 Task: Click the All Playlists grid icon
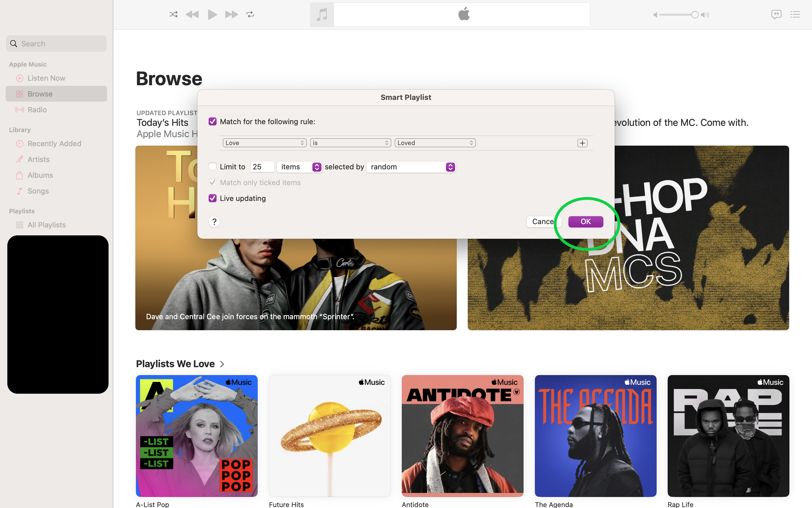[x=20, y=225]
